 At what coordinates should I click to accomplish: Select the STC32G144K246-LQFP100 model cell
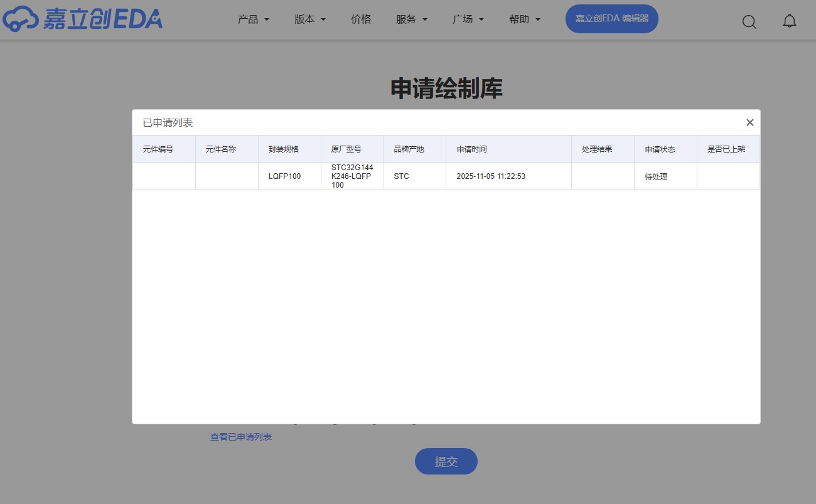point(352,176)
